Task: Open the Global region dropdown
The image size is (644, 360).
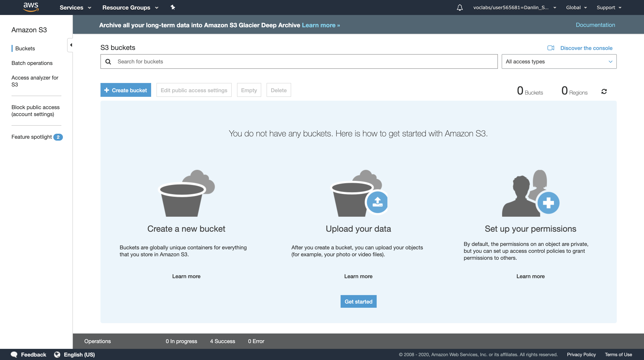Action: pyautogui.click(x=576, y=7)
